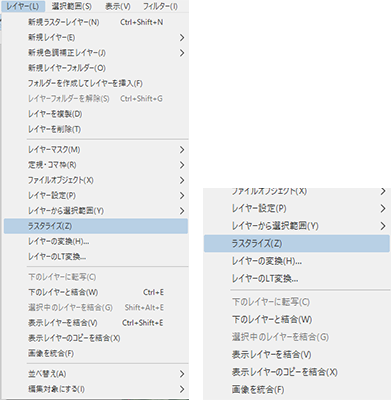Expand the 定規・コマ枠(R) submenu

click(96, 165)
